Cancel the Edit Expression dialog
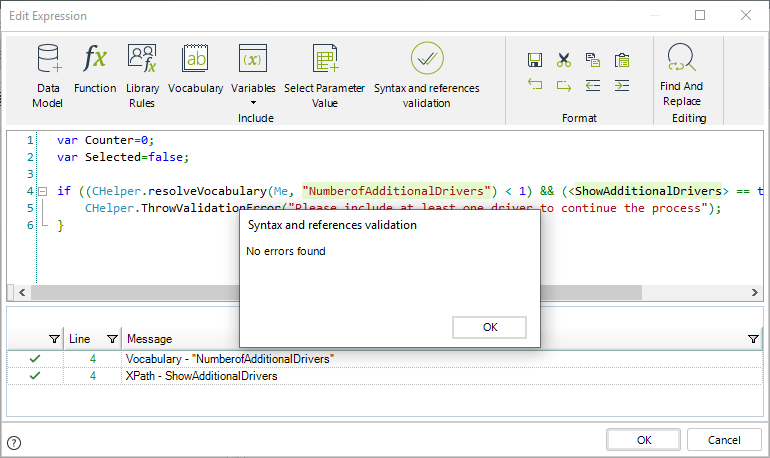The width and height of the screenshot is (770, 458). (724, 440)
